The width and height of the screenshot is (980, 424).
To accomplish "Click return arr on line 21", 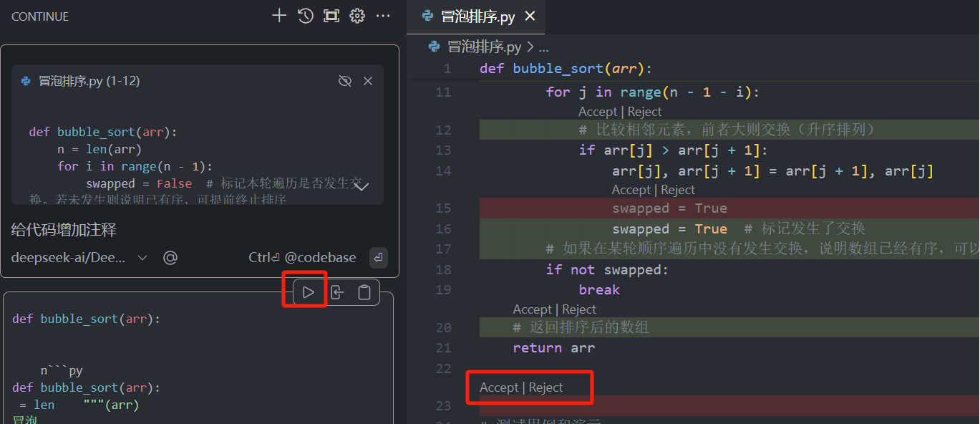I will pyautogui.click(x=553, y=348).
